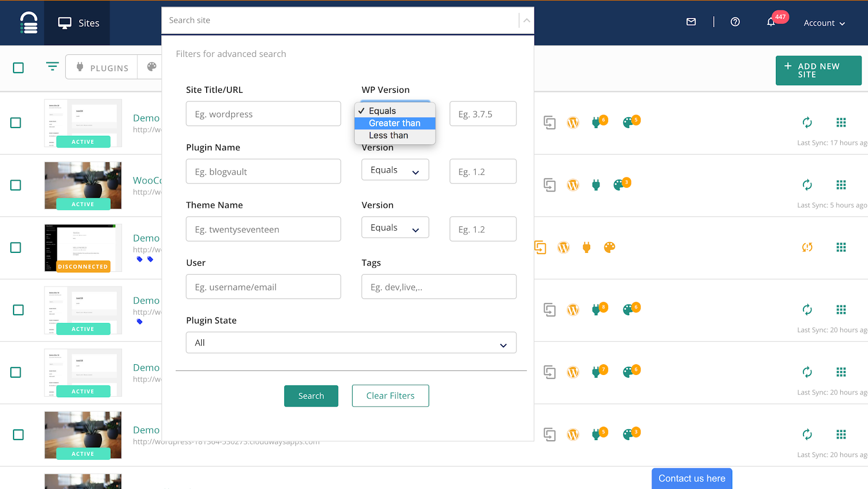
Task: Click Clear Filters button
Action: point(390,396)
